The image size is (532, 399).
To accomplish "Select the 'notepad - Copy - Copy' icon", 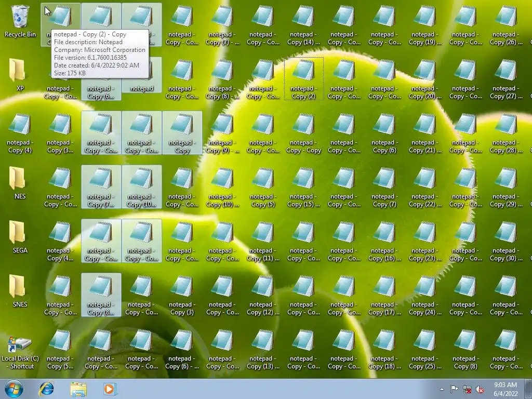I will coord(303,133).
